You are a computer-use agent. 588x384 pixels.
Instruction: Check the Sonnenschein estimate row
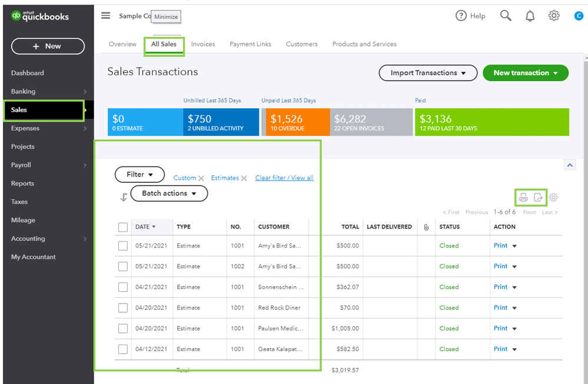[x=122, y=287]
